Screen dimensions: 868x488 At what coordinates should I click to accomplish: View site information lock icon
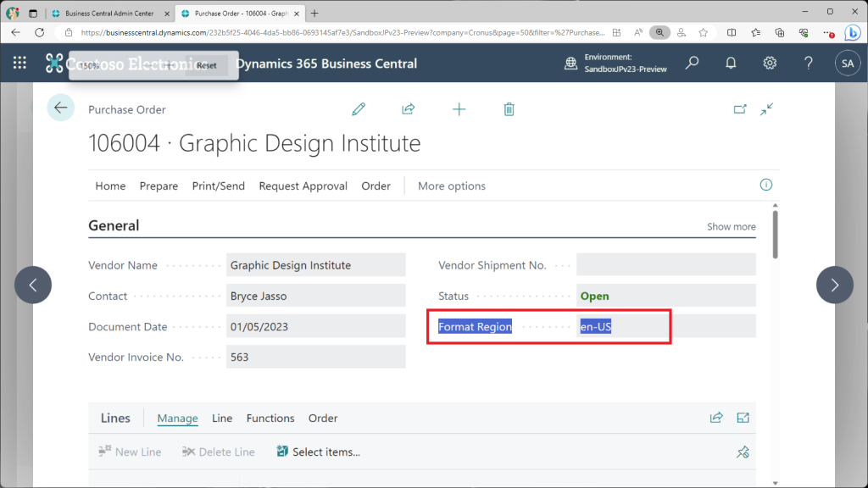(x=69, y=33)
